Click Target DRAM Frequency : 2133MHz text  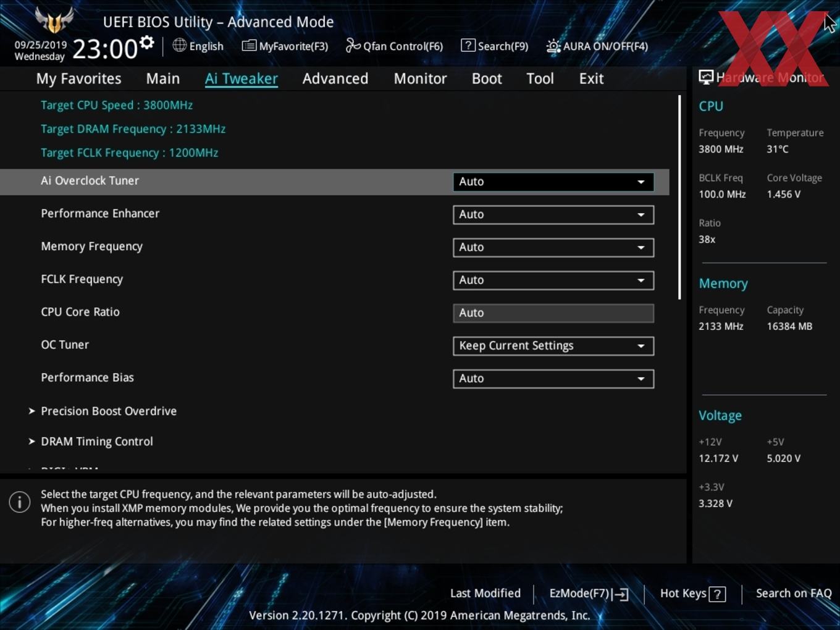coord(133,129)
